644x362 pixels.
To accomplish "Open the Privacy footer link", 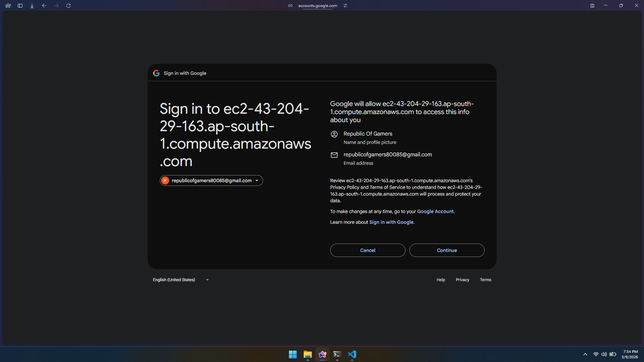I will pyautogui.click(x=462, y=280).
